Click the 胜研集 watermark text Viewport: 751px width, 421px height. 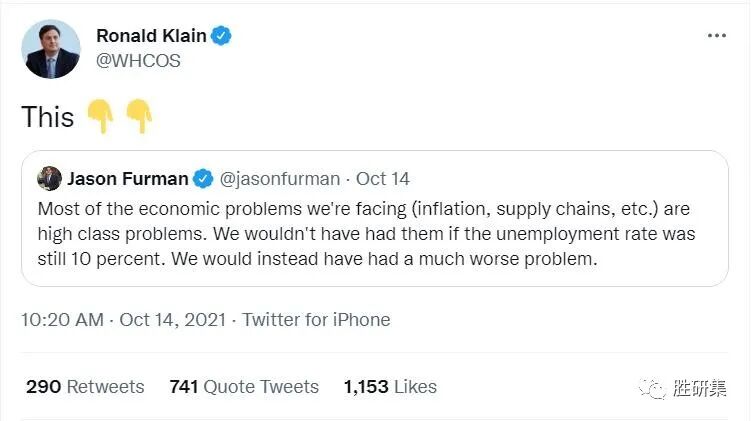[700, 388]
